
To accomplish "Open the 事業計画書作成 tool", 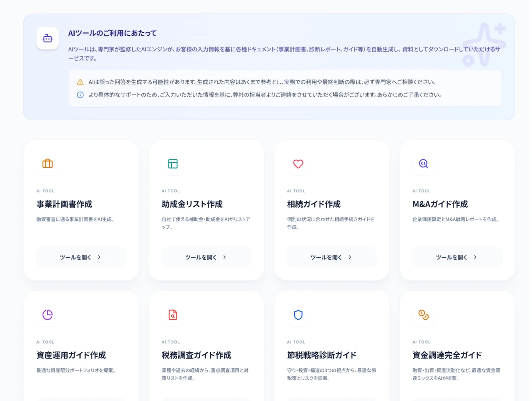I will coord(81,257).
